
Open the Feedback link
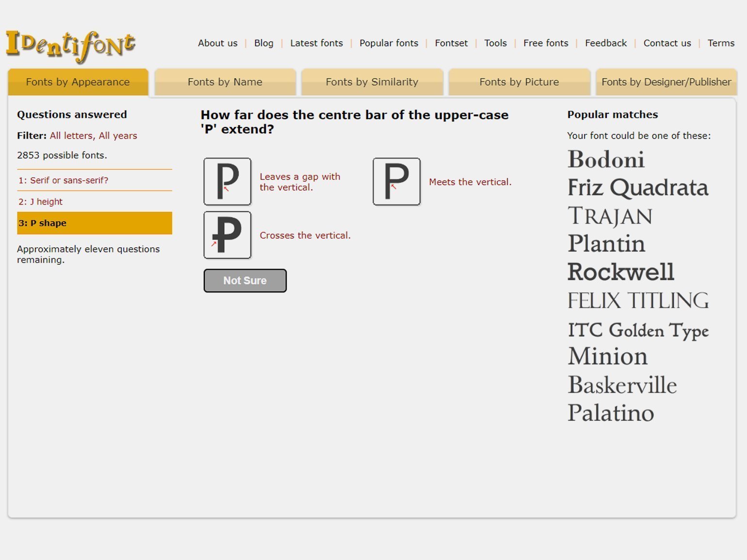(x=606, y=43)
